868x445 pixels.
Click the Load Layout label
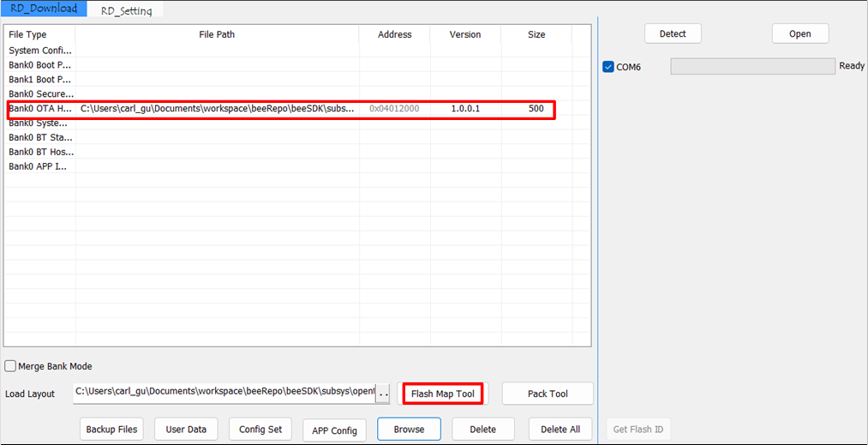30,394
